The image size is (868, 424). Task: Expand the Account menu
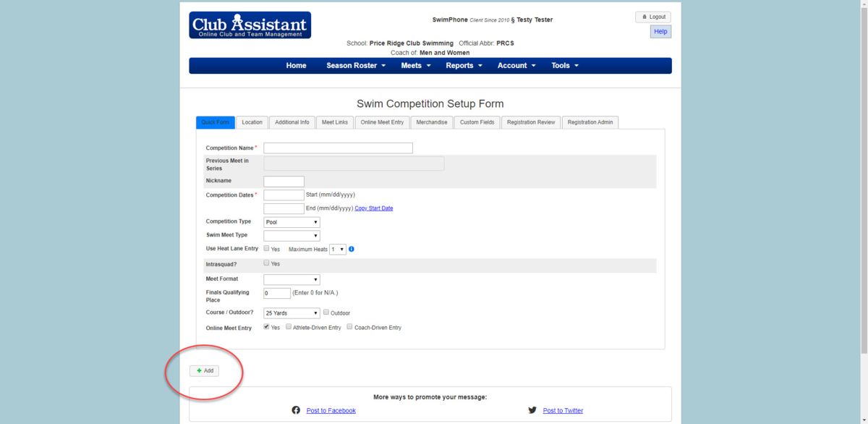click(516, 66)
